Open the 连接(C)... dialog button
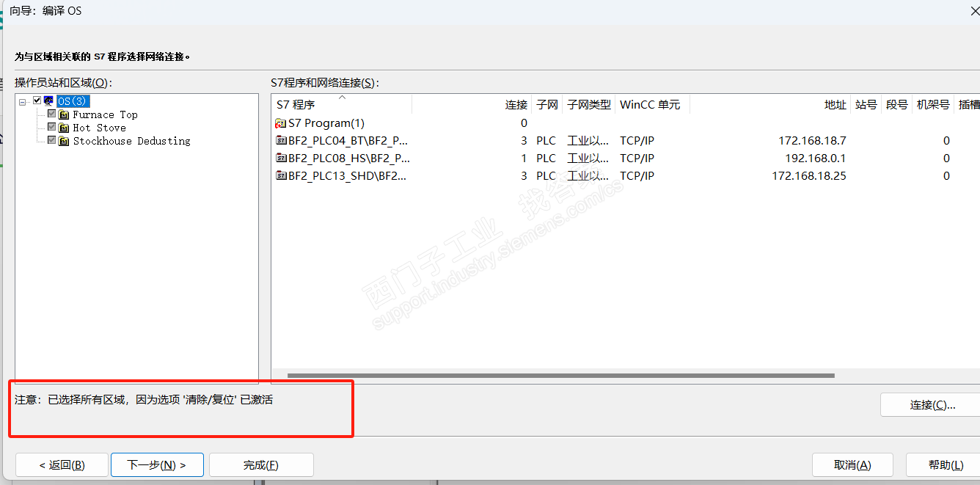980x485 pixels. [x=930, y=404]
